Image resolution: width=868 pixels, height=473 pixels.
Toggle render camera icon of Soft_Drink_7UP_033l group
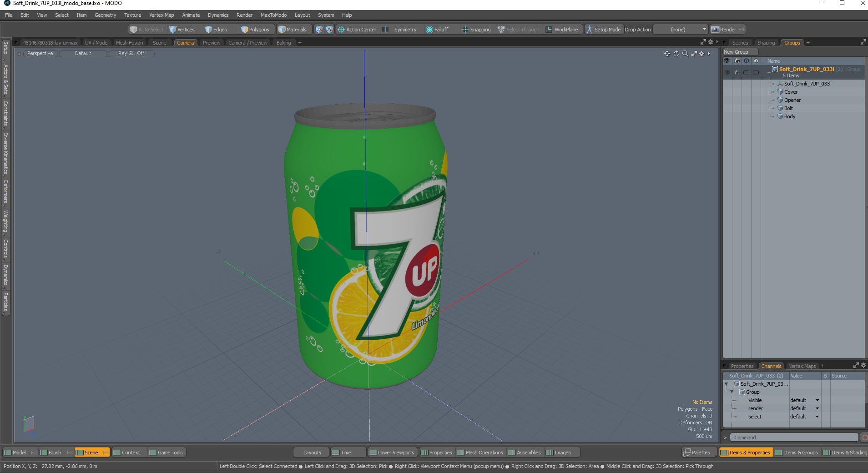(737, 72)
